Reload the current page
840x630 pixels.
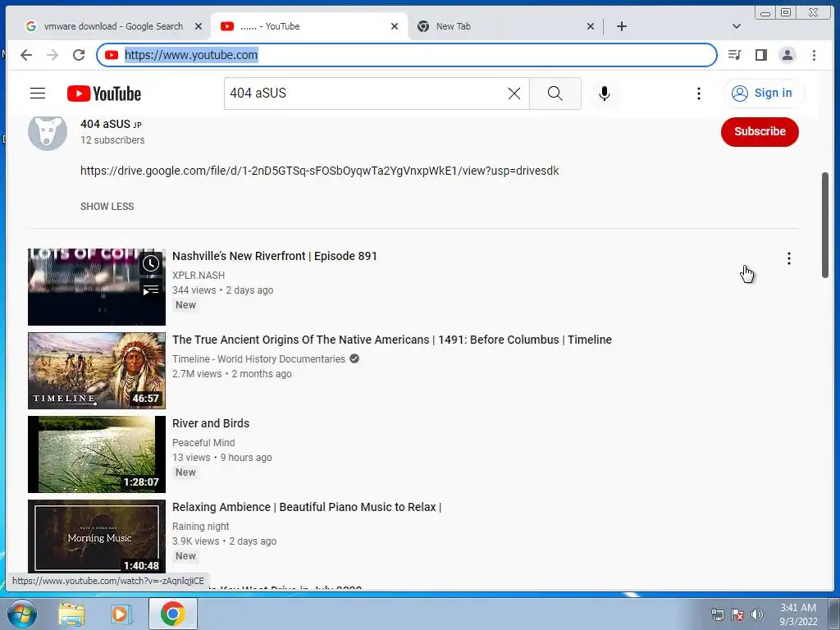click(x=79, y=55)
